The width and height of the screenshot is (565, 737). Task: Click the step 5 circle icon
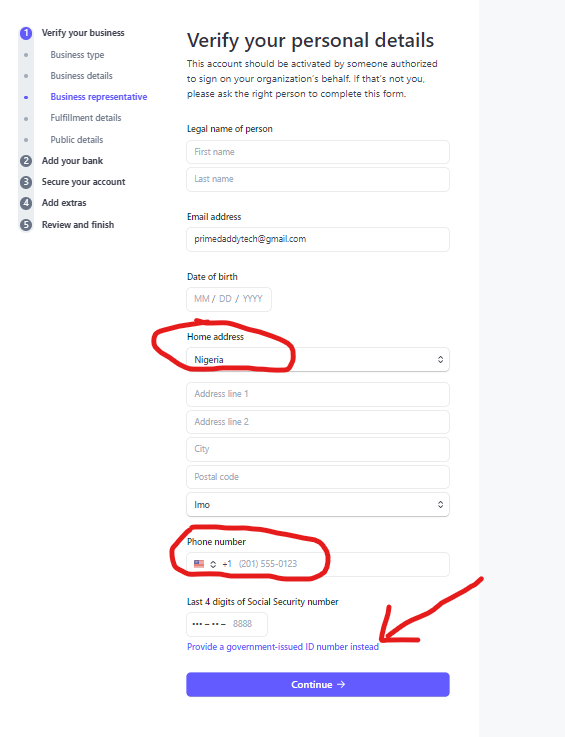click(26, 225)
